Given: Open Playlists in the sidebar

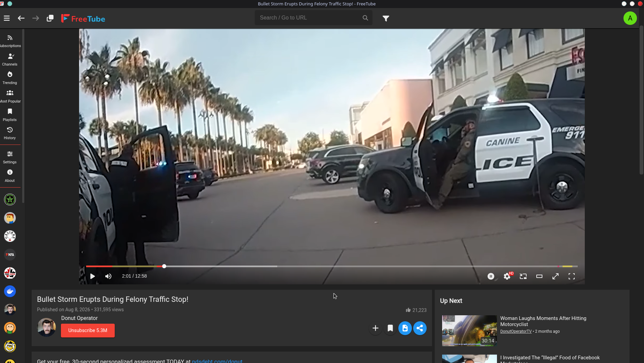Looking at the screenshot, I should (x=10, y=115).
